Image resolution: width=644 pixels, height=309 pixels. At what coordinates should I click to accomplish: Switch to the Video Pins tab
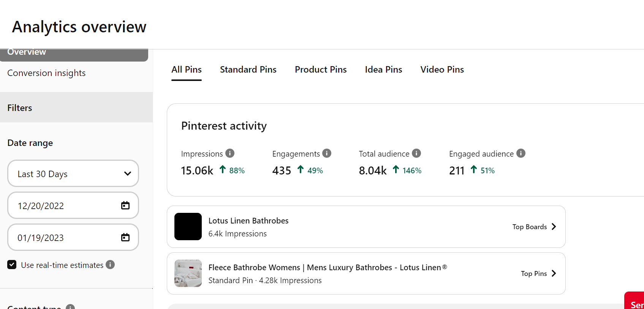(x=442, y=70)
